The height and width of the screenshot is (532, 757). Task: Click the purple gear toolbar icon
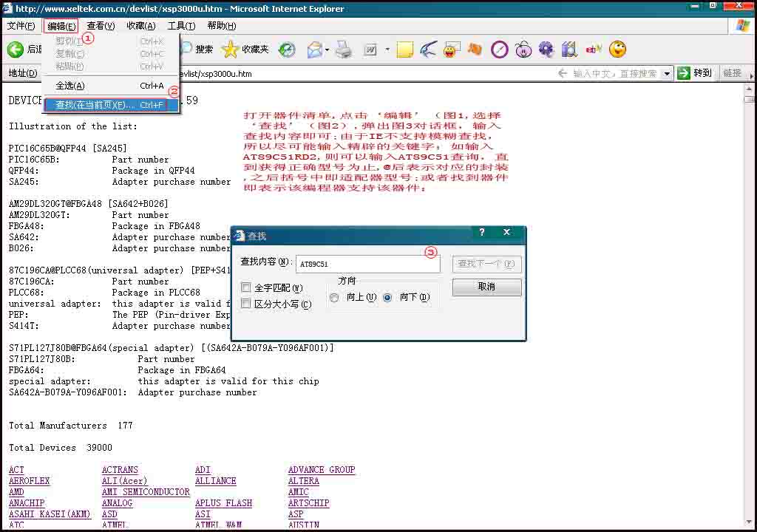point(546,50)
